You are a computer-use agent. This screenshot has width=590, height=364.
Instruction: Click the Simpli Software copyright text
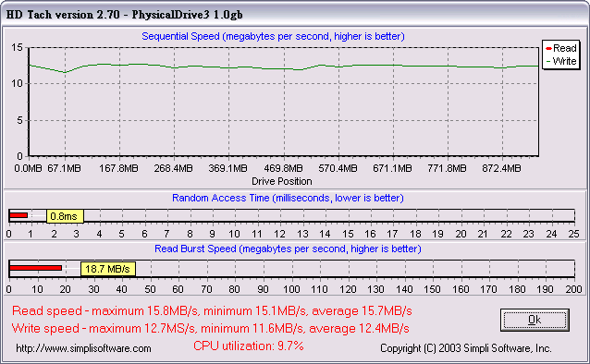[466, 348]
